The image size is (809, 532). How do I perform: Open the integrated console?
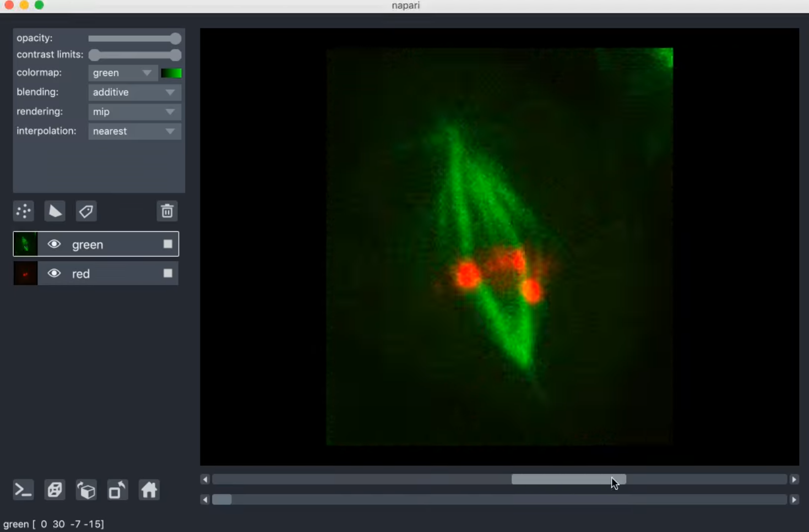coord(23,490)
